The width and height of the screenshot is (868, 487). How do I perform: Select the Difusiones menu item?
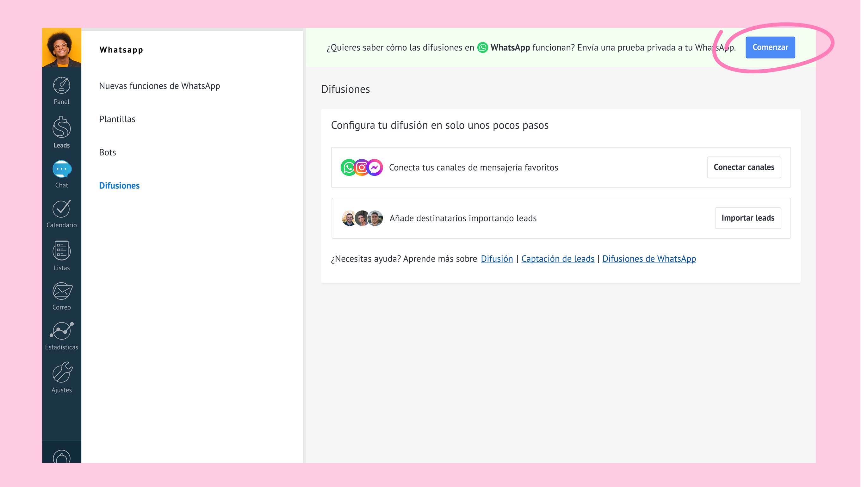click(x=119, y=186)
